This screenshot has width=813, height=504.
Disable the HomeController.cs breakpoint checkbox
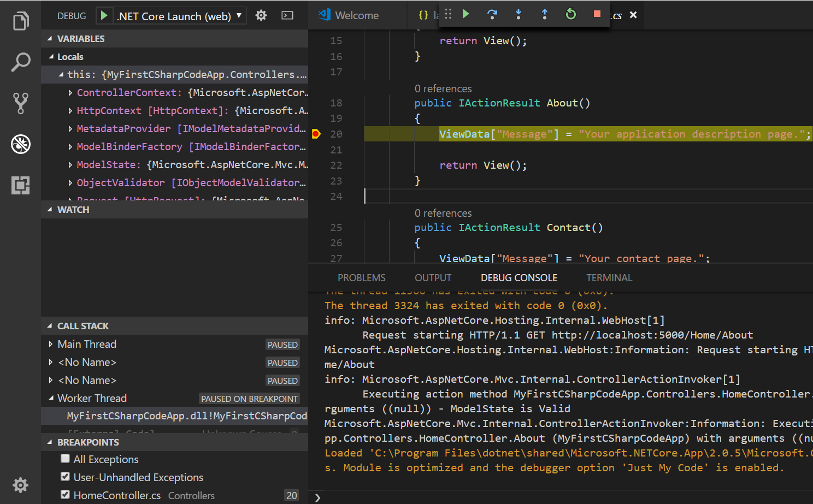point(66,495)
